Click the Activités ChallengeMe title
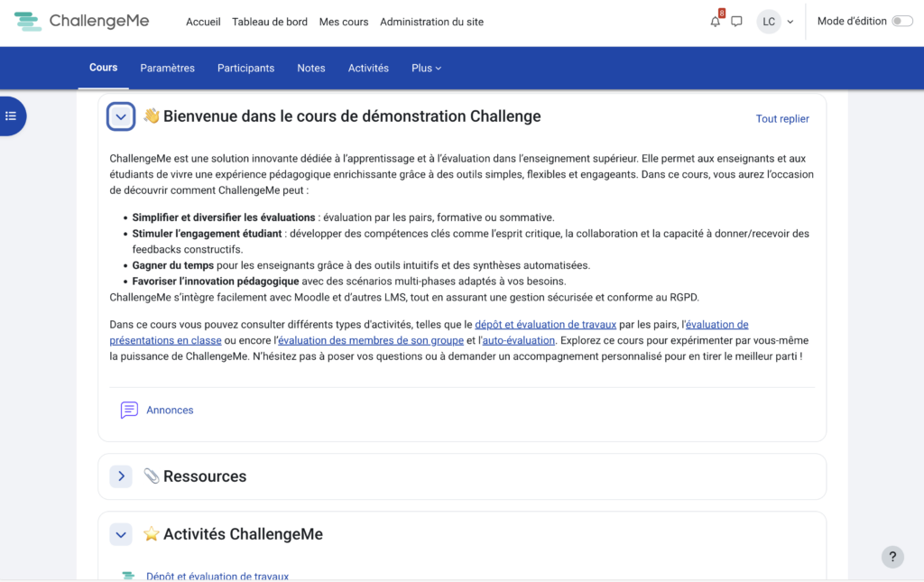The height and width of the screenshot is (582, 924). coord(243,534)
